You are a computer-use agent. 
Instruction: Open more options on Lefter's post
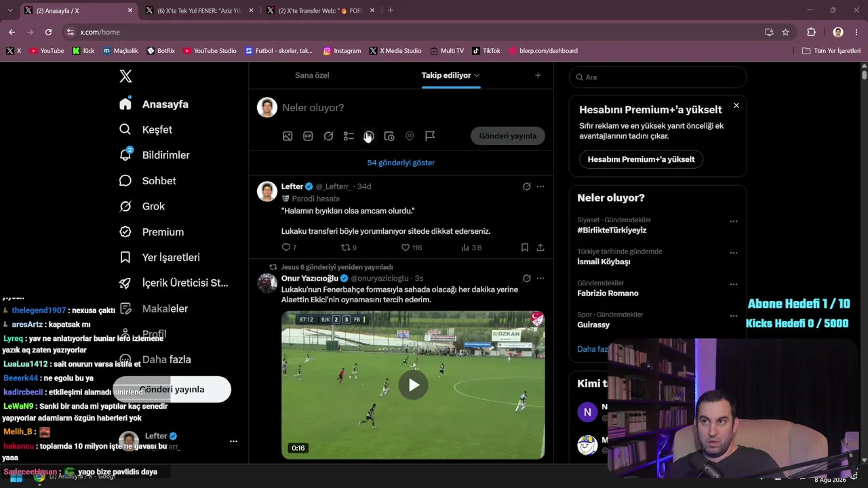click(x=540, y=186)
